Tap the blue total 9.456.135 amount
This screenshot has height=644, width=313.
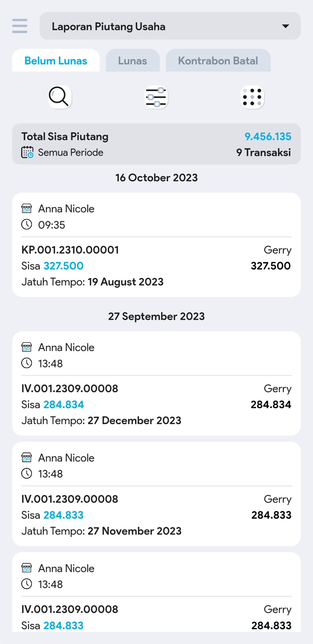click(x=268, y=136)
